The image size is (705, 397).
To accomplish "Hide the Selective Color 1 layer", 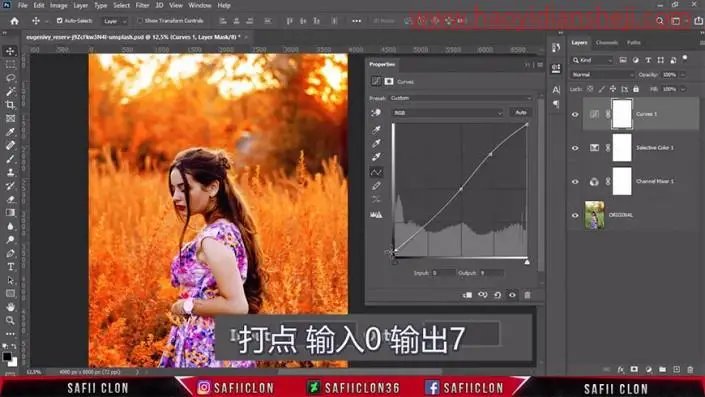I will (x=575, y=148).
